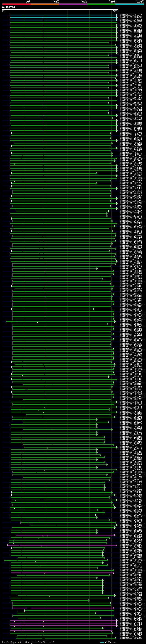Select UniRef100_Q9GV95 label

[131, 198]
